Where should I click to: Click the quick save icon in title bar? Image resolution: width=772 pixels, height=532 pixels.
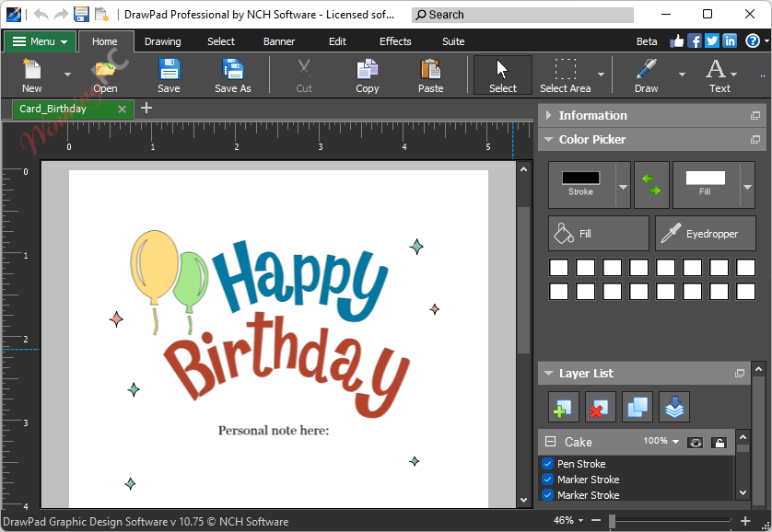(81, 14)
